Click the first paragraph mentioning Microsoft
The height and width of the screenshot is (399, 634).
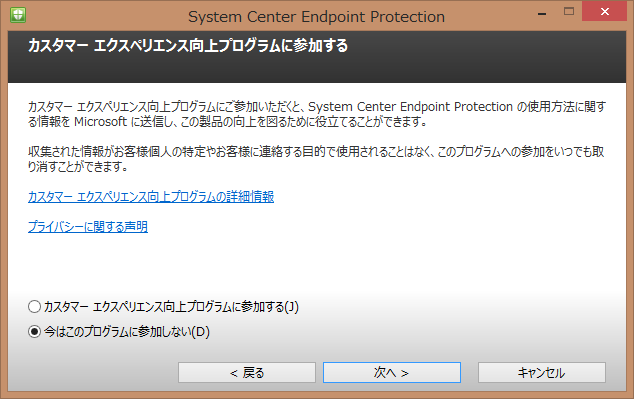click(317, 114)
